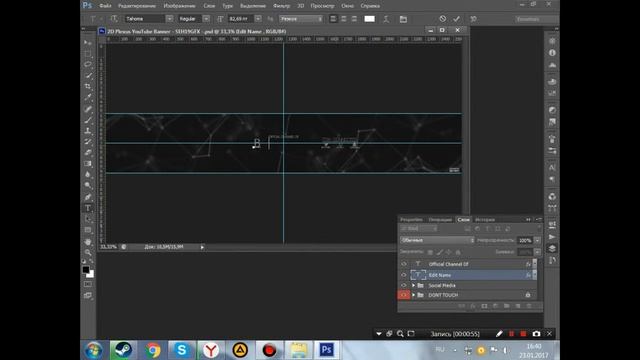This screenshot has height=360, width=640.
Task: Open the character and paragraph panels icon
Action: click(x=403, y=19)
